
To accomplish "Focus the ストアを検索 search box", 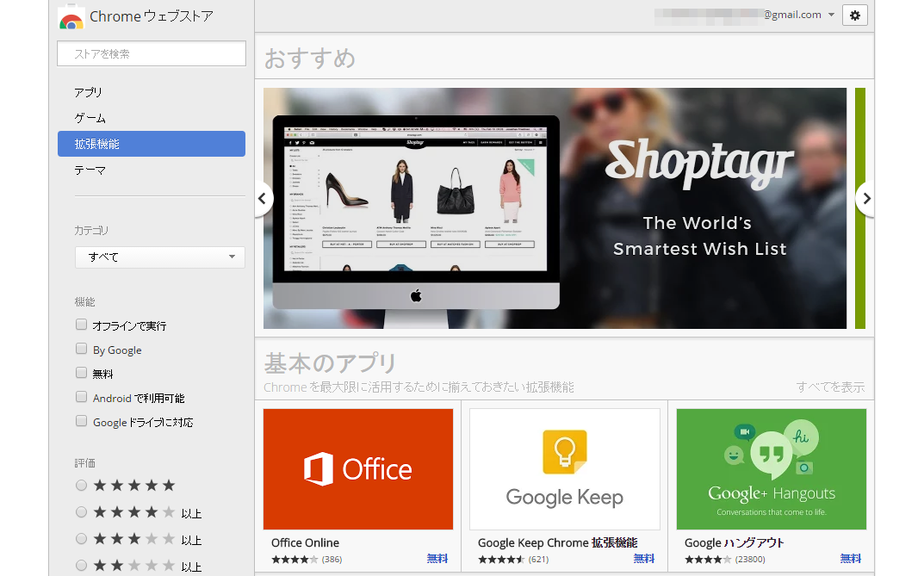I will [x=152, y=53].
